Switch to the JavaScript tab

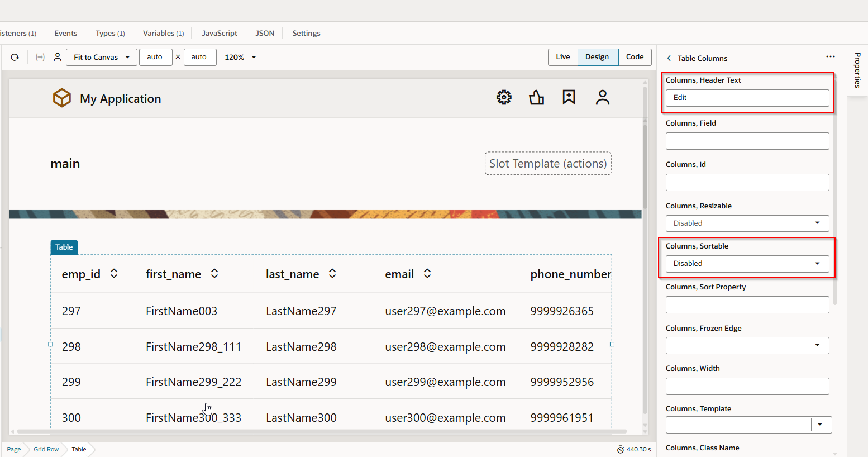(x=220, y=34)
